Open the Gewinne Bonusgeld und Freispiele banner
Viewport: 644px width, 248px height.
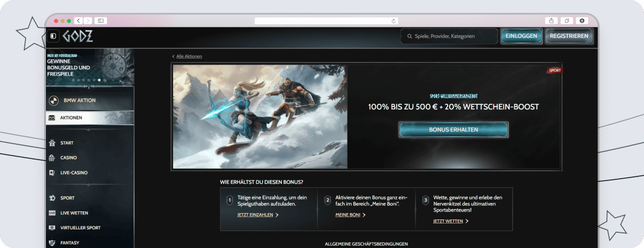point(90,68)
